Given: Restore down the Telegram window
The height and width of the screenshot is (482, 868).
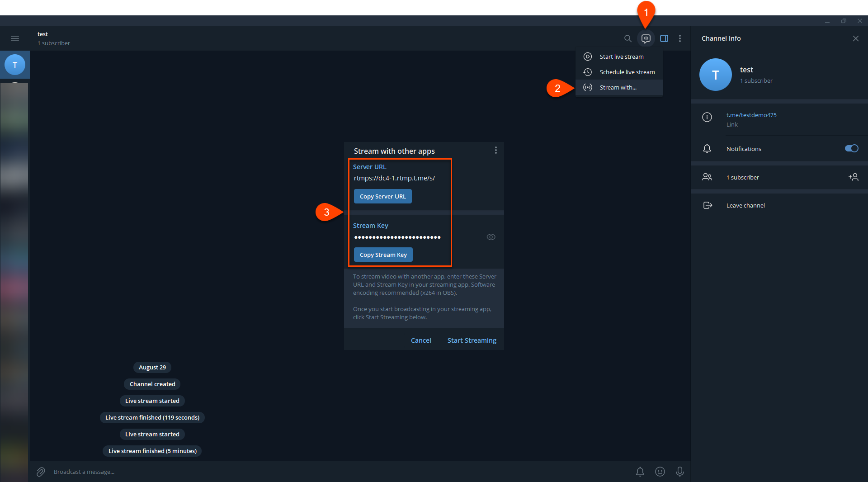Looking at the screenshot, I should click(843, 21).
